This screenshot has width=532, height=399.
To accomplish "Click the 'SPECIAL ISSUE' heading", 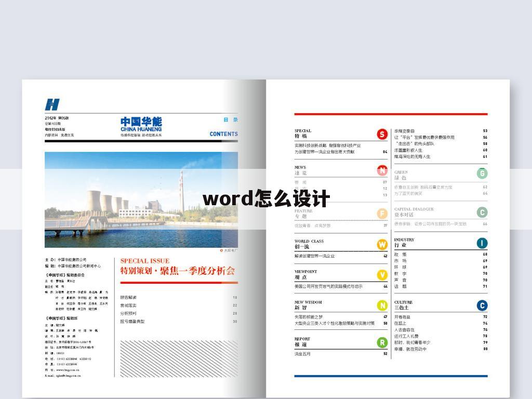I will [145, 261].
